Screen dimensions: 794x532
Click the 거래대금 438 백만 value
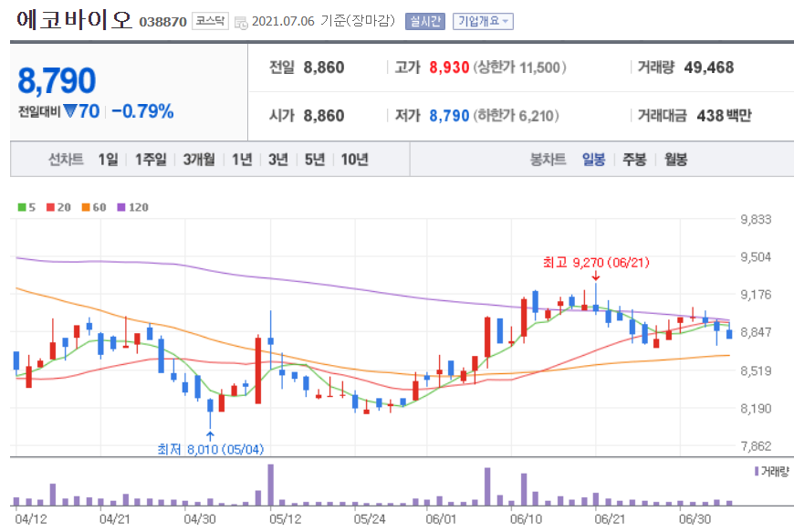[x=724, y=115]
